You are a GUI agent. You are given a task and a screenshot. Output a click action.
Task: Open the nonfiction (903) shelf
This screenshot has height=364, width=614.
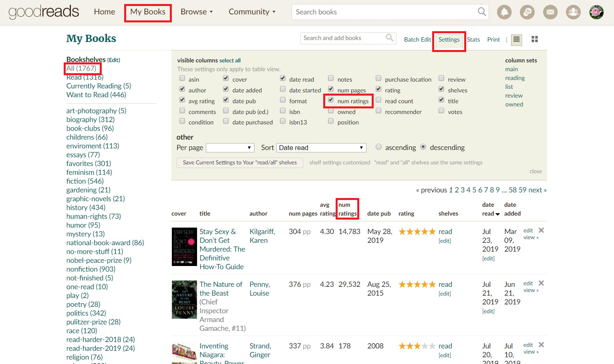click(x=91, y=269)
